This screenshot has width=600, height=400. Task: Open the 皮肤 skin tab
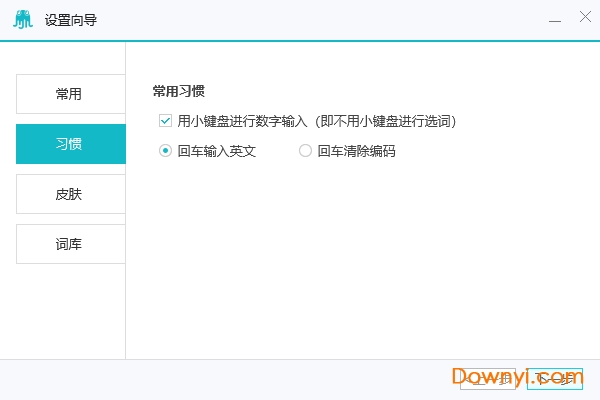pyautogui.click(x=69, y=194)
